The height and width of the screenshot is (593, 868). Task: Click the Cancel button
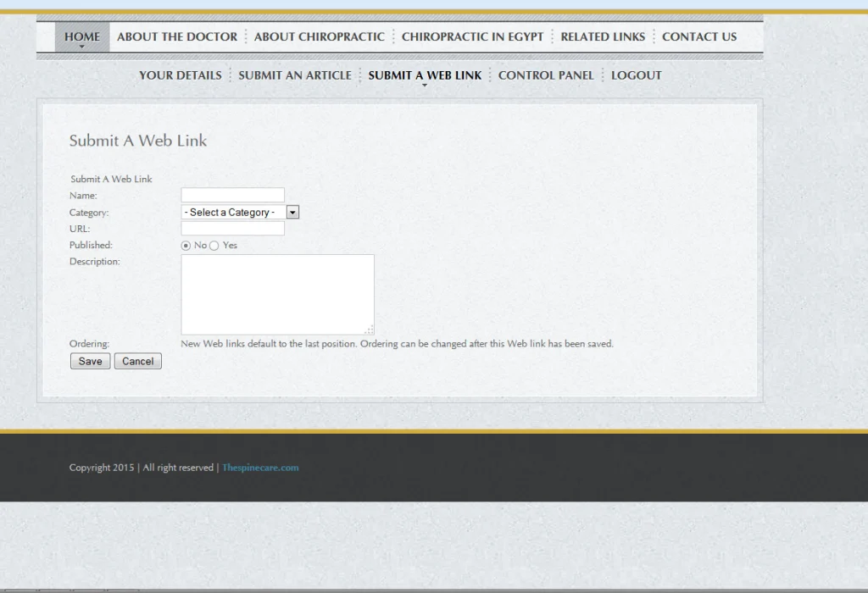(138, 361)
